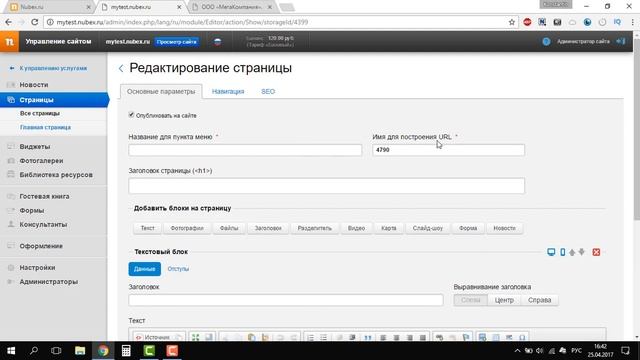Viewport: 640px width, 360px height.
Task: Open Консультанты in the sidebar
Action: coord(43,224)
